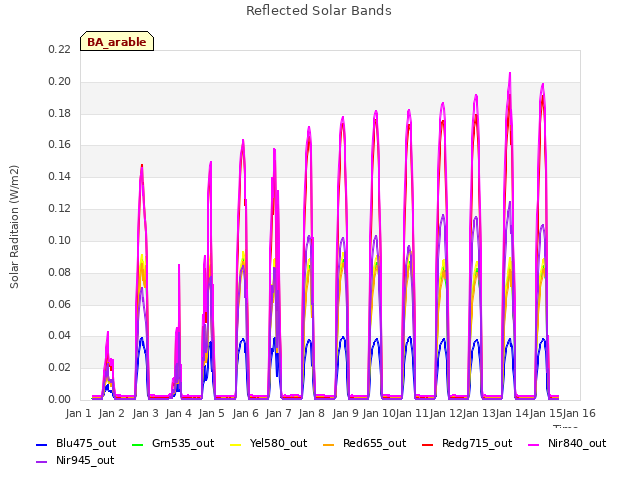
Task: Click the 0.00 y-axis tick label
Action: (60, 399)
